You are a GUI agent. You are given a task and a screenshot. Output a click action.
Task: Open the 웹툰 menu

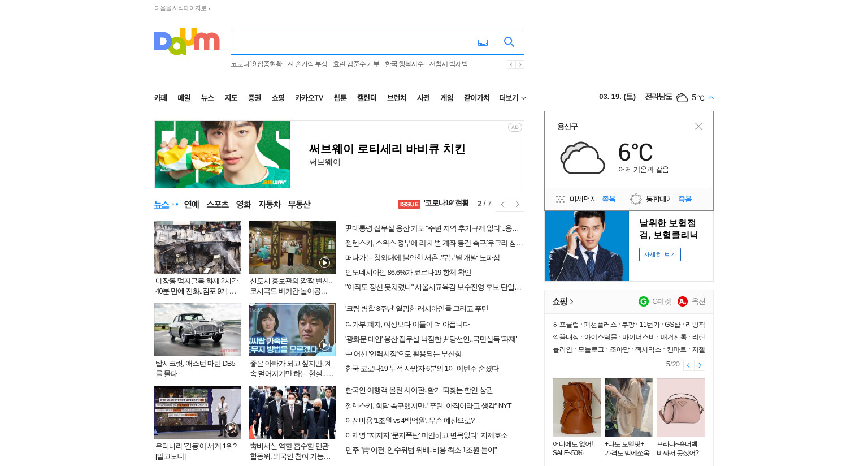pyautogui.click(x=340, y=98)
